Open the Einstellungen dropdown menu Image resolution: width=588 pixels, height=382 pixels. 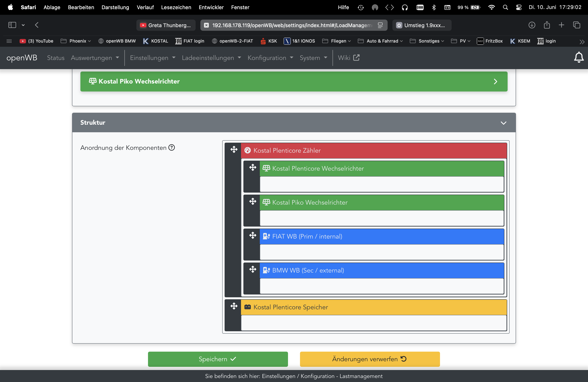tap(152, 58)
